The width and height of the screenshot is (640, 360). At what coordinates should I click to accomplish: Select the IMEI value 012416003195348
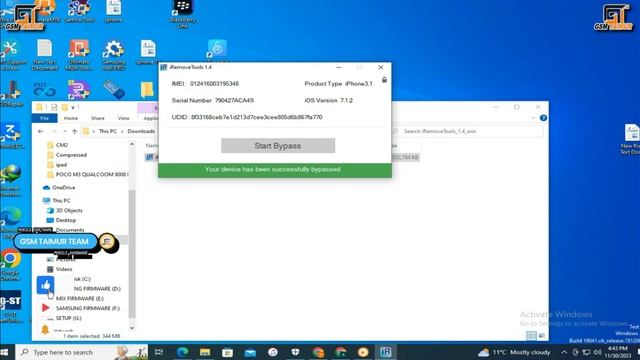tap(214, 84)
